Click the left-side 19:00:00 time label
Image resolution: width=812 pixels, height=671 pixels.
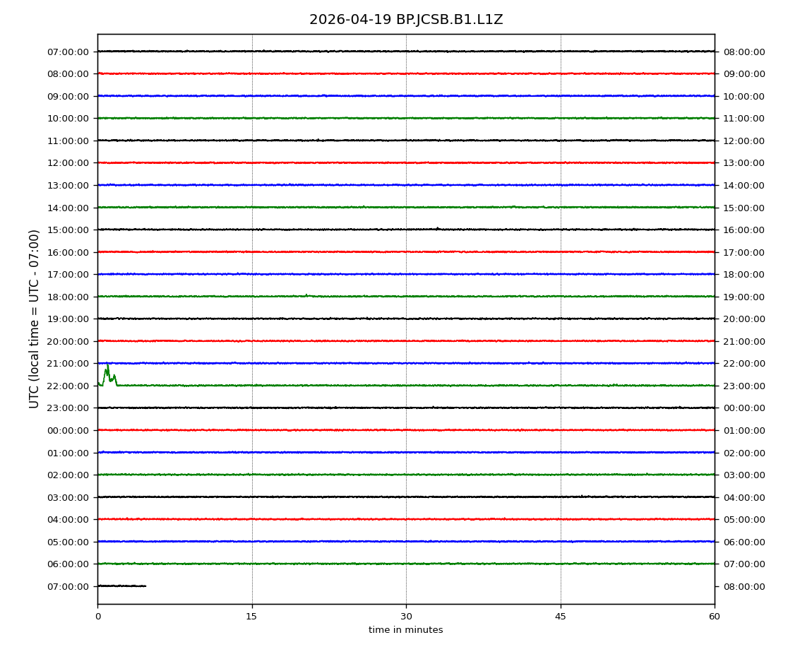pyautogui.click(x=68, y=319)
